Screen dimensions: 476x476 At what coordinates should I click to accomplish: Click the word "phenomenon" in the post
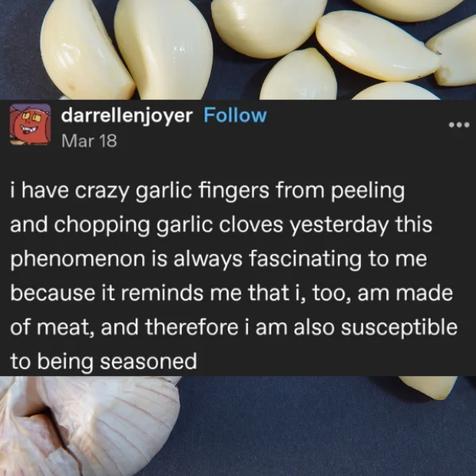(x=78, y=259)
